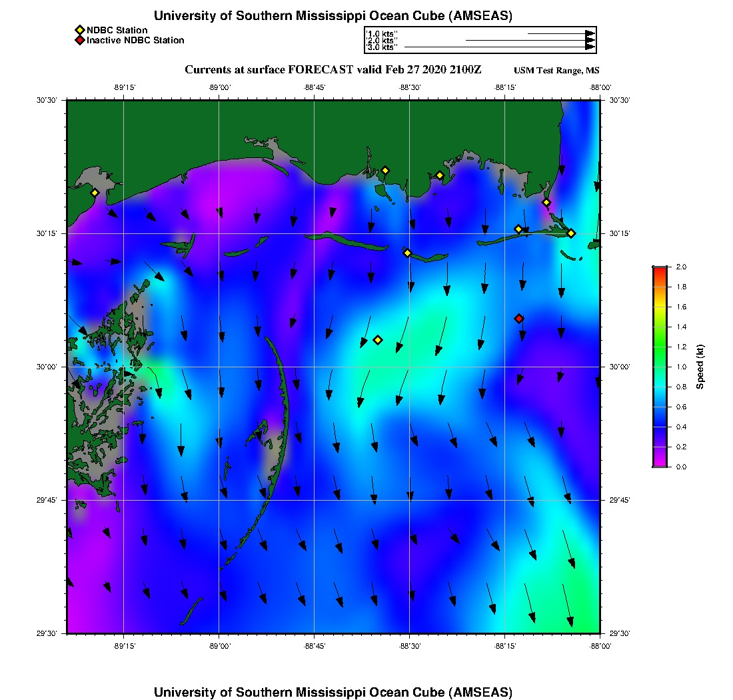The height and width of the screenshot is (700, 733).
Task: Click the 30°00' label on the right axis
Action: click(x=620, y=367)
